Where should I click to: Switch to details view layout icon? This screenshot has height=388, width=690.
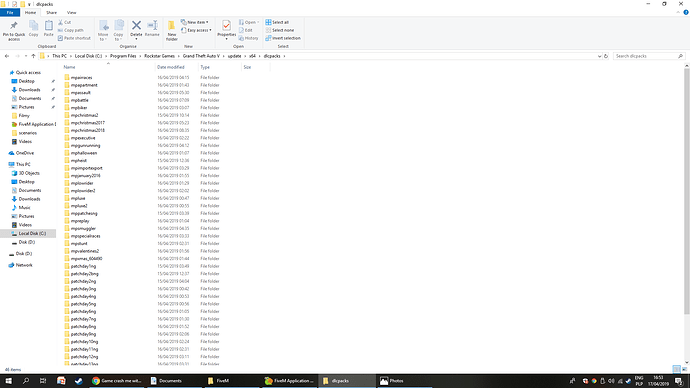point(676,369)
